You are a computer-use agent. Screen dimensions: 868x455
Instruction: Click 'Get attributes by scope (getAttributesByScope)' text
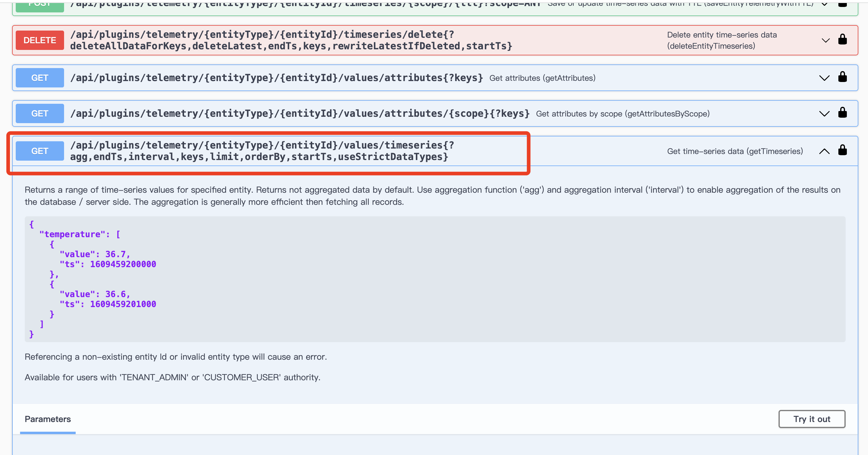623,114
